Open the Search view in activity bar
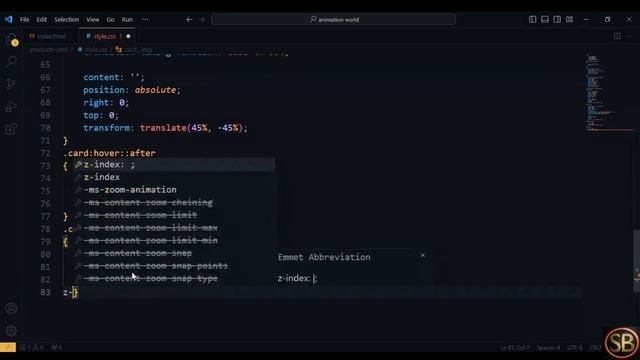The image size is (640, 360). (x=11, y=61)
